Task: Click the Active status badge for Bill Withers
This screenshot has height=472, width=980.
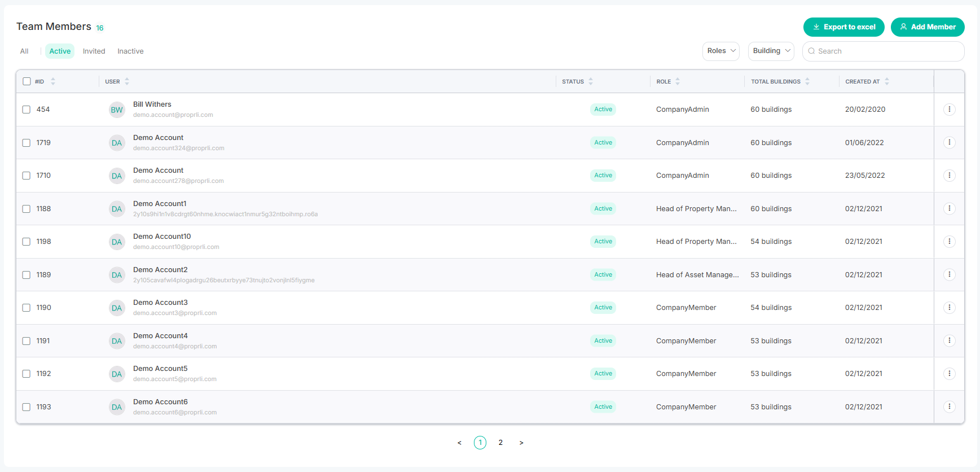Action: pos(603,110)
